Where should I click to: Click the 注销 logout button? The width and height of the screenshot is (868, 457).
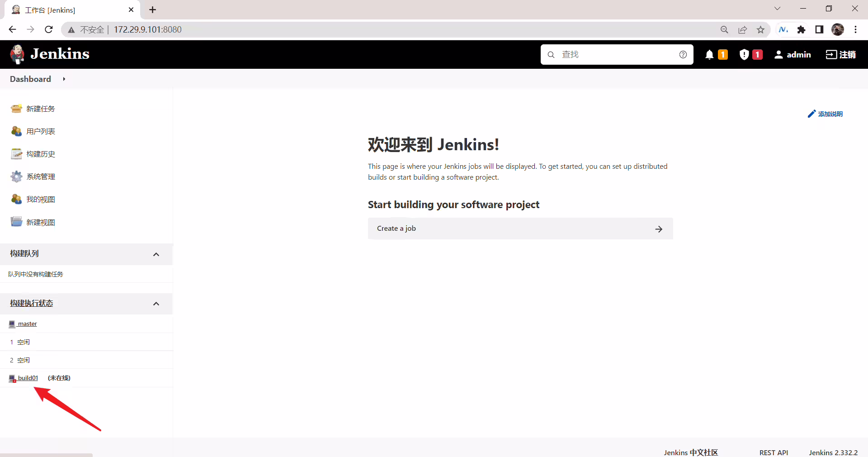(840, 55)
